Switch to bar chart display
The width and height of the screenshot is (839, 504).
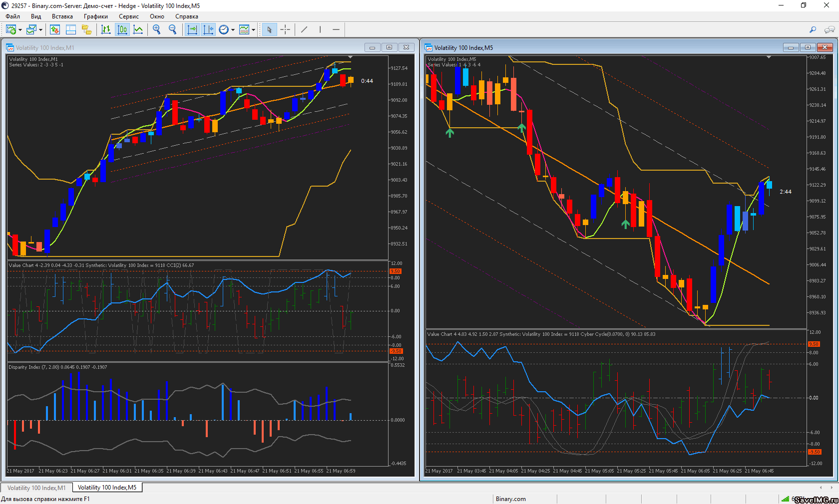pyautogui.click(x=106, y=30)
